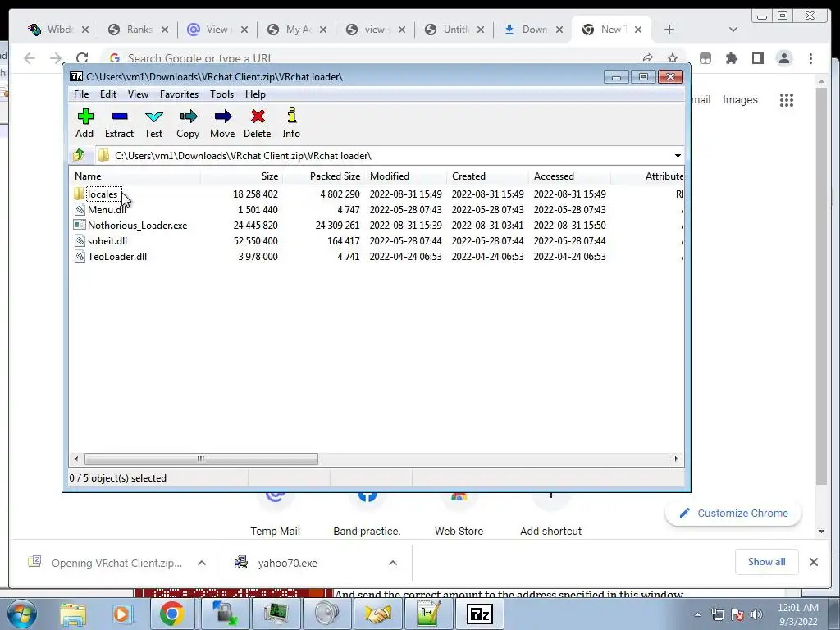Image resolution: width=840 pixels, height=630 pixels.
Task: Open the Chrome tab search chevron
Action: point(733,30)
